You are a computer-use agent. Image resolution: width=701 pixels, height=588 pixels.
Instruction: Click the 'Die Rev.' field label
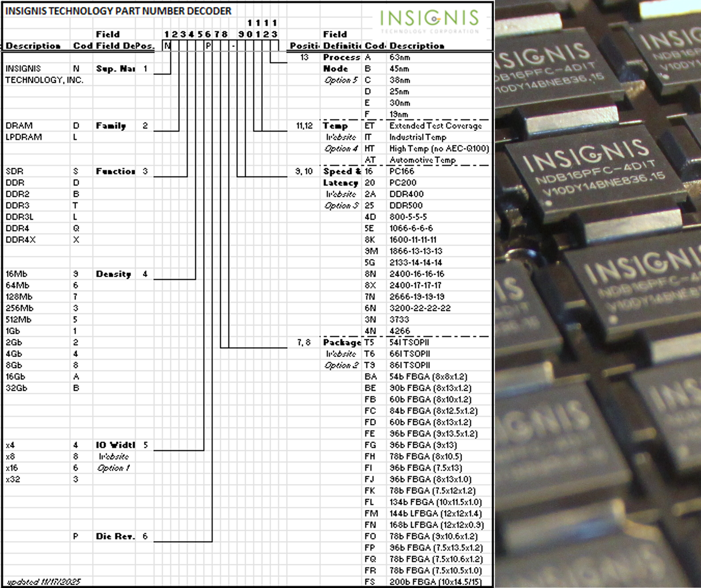click(115, 536)
